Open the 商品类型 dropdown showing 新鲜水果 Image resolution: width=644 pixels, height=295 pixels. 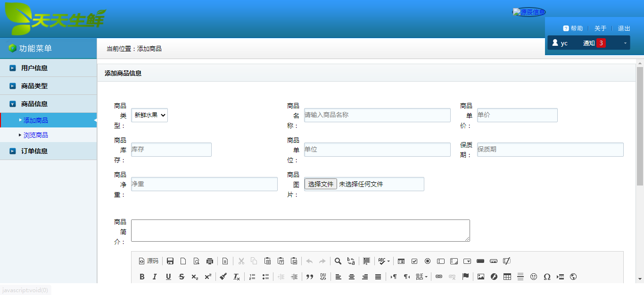pos(149,115)
